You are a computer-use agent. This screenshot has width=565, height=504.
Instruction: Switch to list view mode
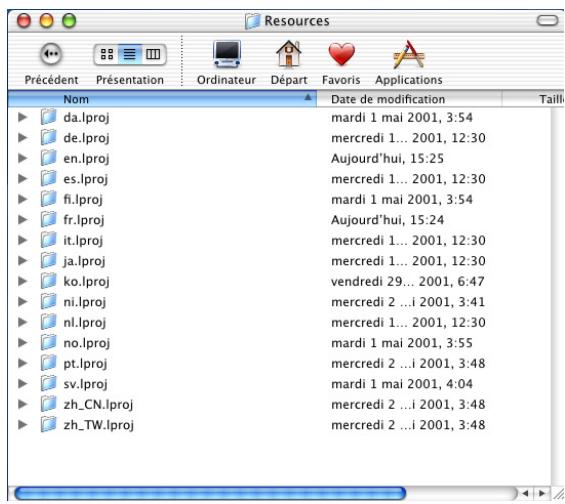(x=129, y=54)
